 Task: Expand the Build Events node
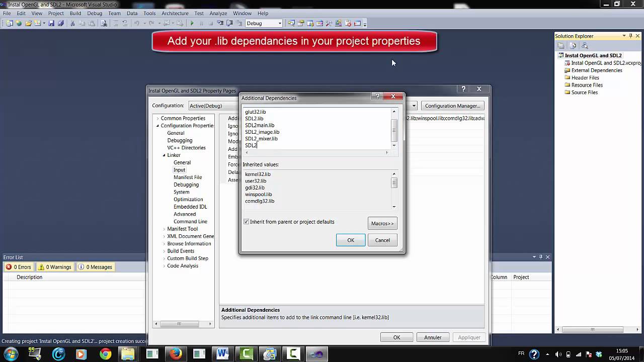point(164,251)
